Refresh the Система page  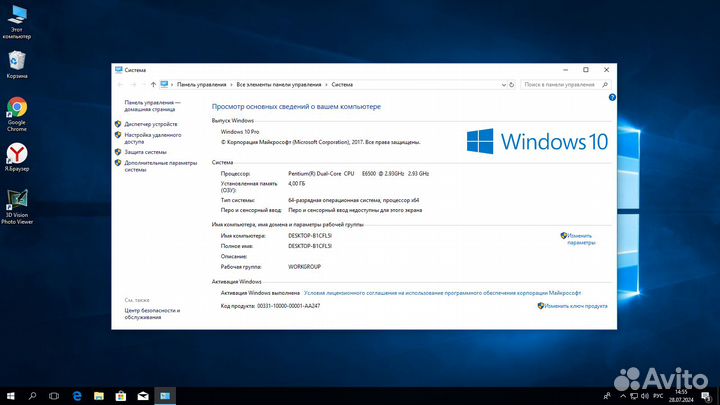coord(512,84)
